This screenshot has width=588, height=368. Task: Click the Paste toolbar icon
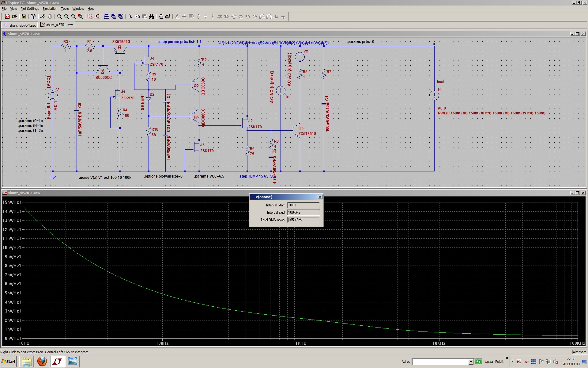(x=144, y=17)
